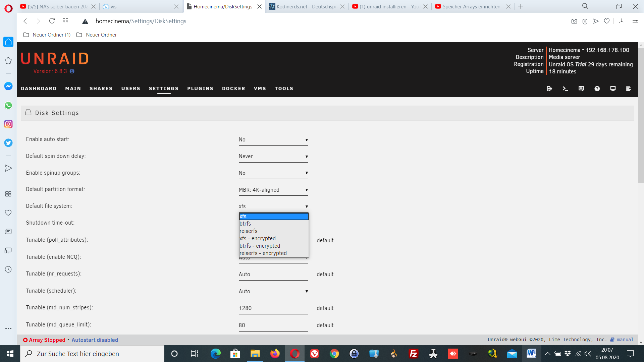This screenshot has height=362, width=644.
Task: Open sidebar heart pinboards icon
Action: [8, 213]
